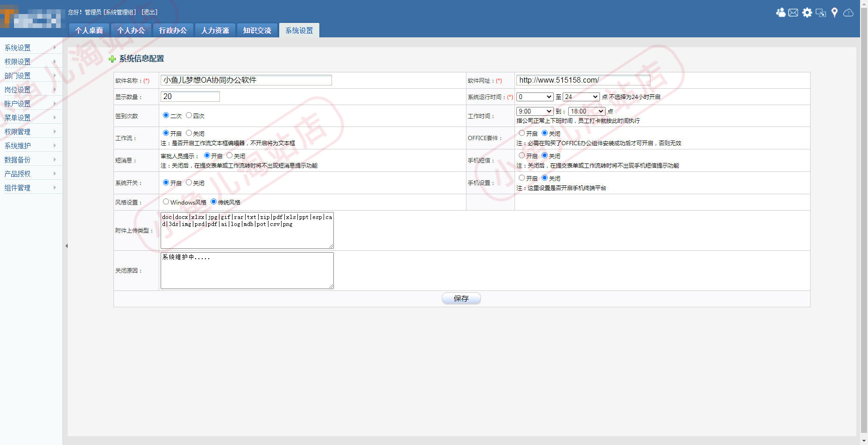Expand the 系统设置 sidebar item
The image size is (868, 445).
31,48
